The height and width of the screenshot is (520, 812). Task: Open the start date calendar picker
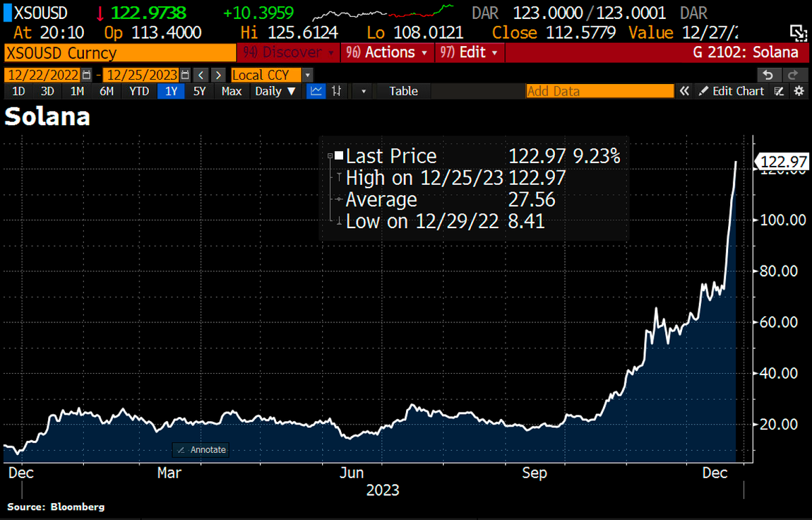pyautogui.click(x=86, y=75)
